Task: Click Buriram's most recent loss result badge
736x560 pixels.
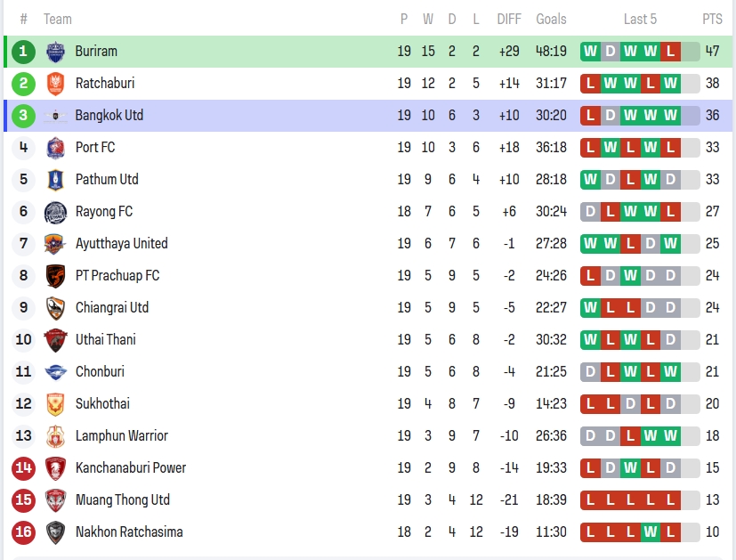Action: 670,52
